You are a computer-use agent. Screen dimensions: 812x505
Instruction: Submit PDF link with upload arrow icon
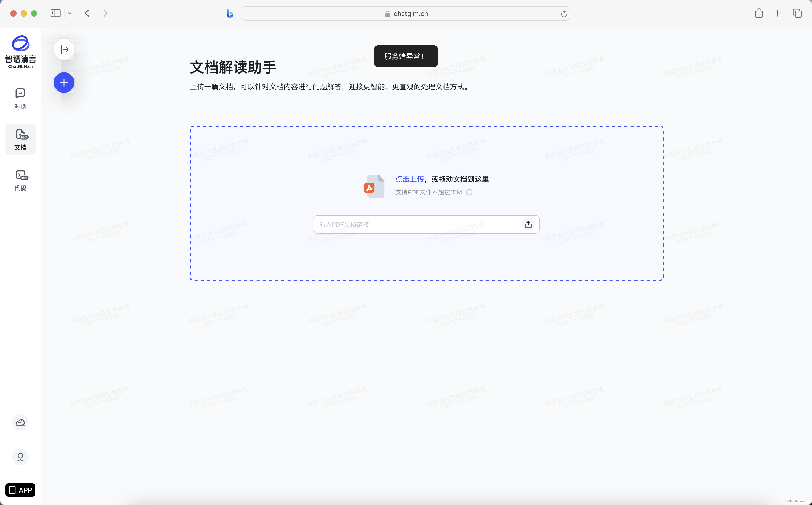(x=528, y=224)
